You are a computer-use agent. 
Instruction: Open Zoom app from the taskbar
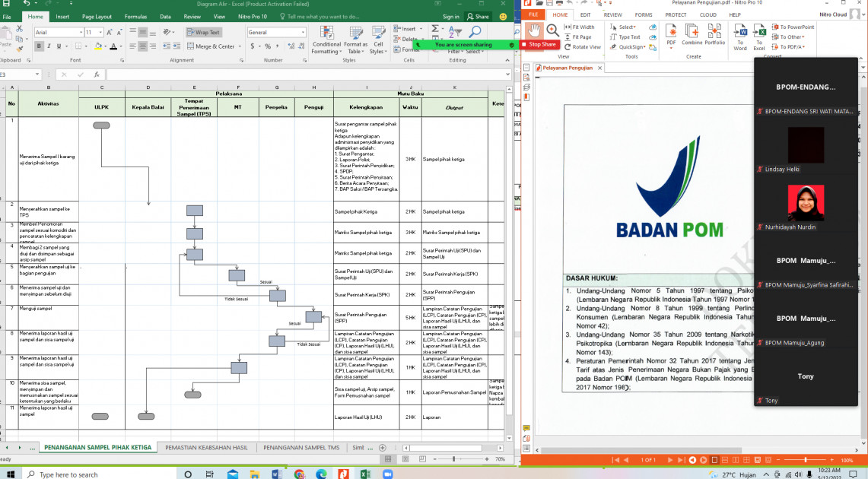click(387, 474)
